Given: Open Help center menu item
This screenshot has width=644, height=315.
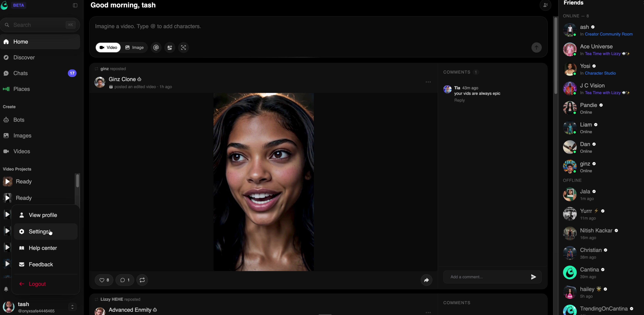Looking at the screenshot, I should pyautogui.click(x=45, y=248).
